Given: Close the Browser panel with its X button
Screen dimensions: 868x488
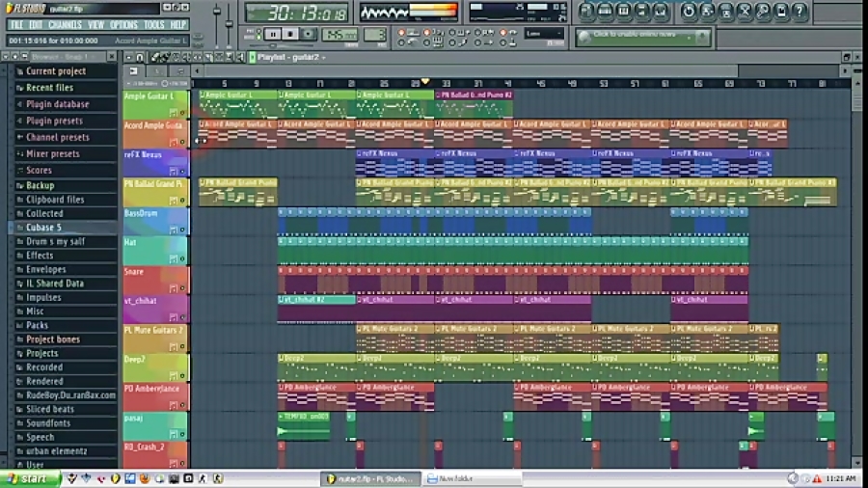Looking at the screenshot, I should pyautogui.click(x=111, y=57).
